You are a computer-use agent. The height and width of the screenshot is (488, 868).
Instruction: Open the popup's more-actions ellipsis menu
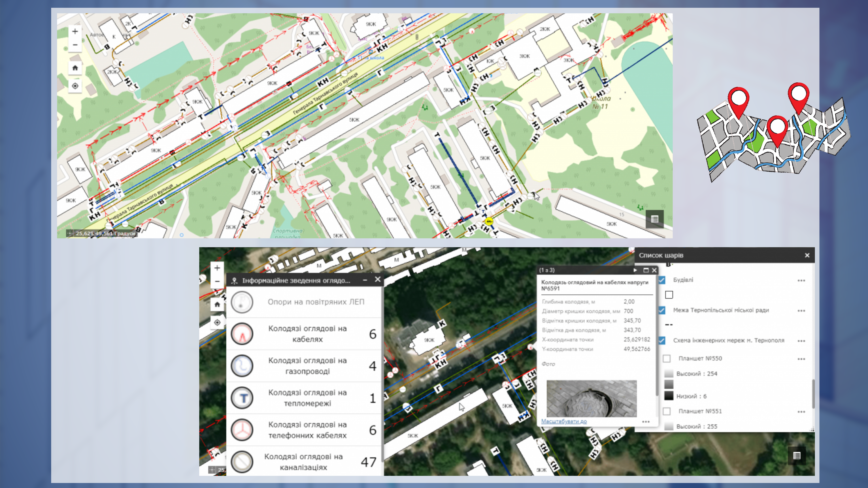[x=646, y=422]
